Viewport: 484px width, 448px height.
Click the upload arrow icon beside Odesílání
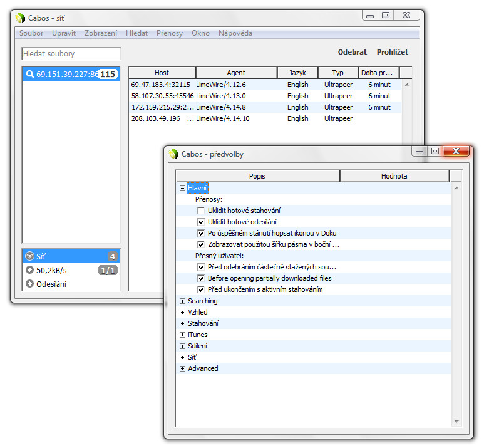(29, 284)
